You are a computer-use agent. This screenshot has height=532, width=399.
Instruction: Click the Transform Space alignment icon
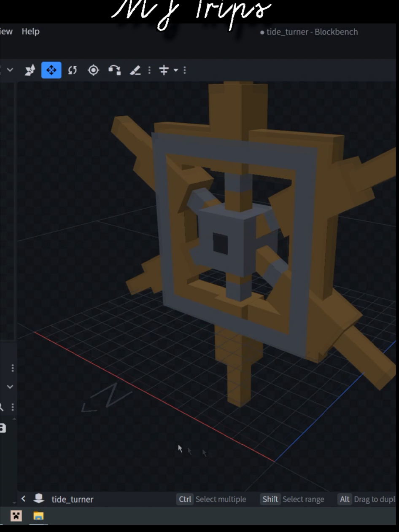(164, 70)
